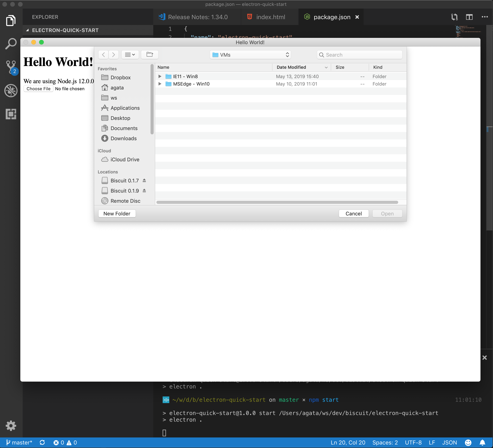This screenshot has width=493, height=448.
Task: Eject the Biscuit 0.1.7 volume
Action: (144, 180)
